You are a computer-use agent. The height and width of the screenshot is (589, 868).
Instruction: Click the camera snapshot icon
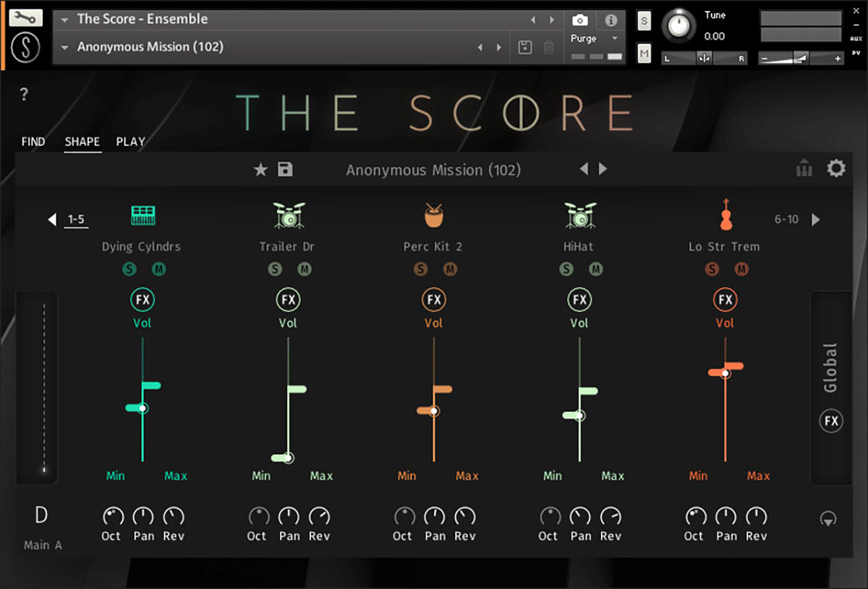(580, 20)
